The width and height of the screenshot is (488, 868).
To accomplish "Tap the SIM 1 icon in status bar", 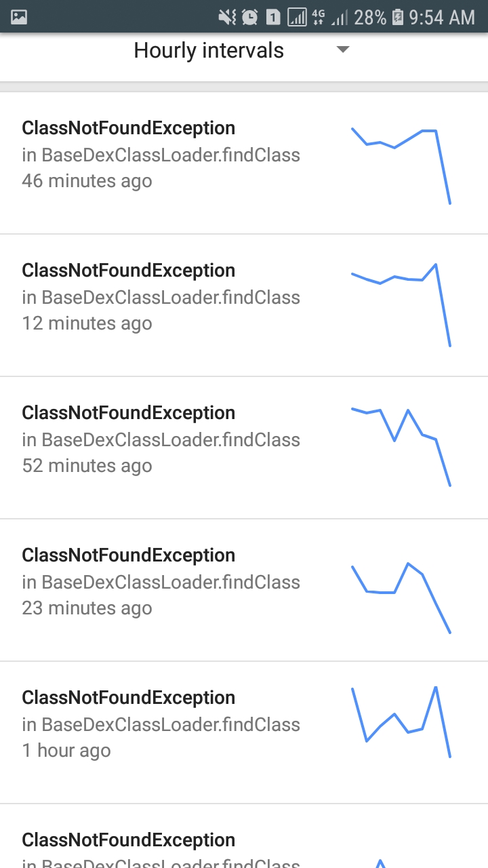I will click(x=272, y=17).
